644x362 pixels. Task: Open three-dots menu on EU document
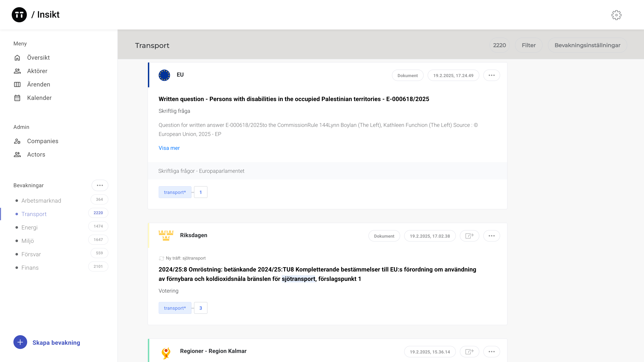click(492, 75)
